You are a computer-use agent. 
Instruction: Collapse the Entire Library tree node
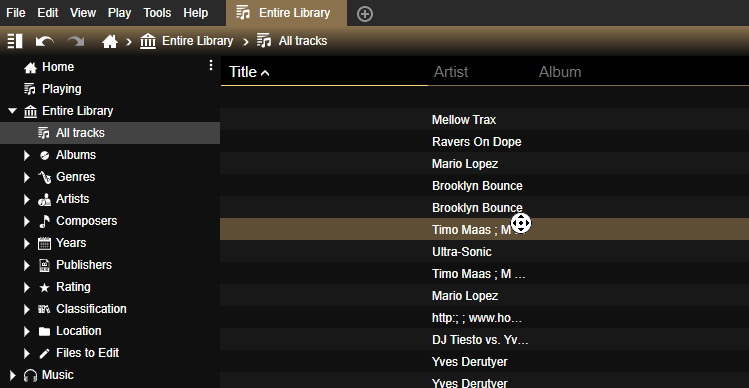point(12,111)
